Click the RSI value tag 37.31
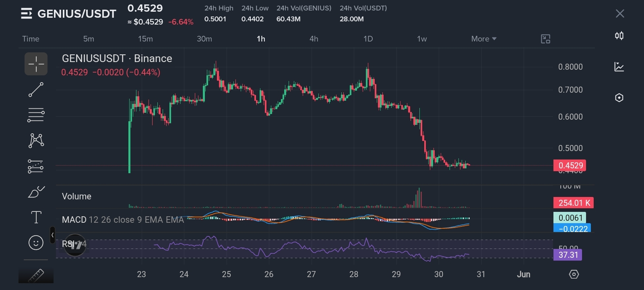Screen dimensions: 644x290 tap(568, 255)
